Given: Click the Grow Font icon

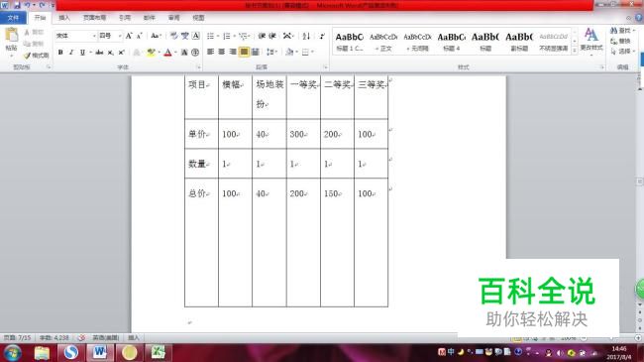Looking at the screenshot, I should (129, 36).
